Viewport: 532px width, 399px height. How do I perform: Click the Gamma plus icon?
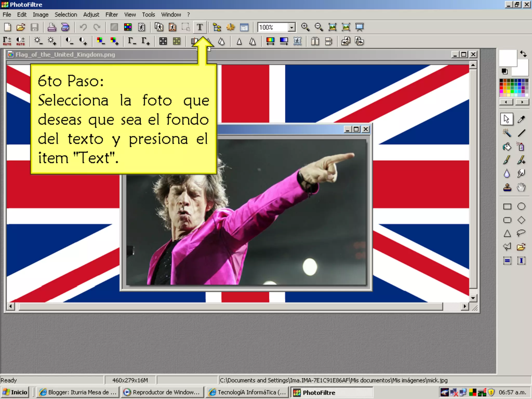click(x=145, y=41)
